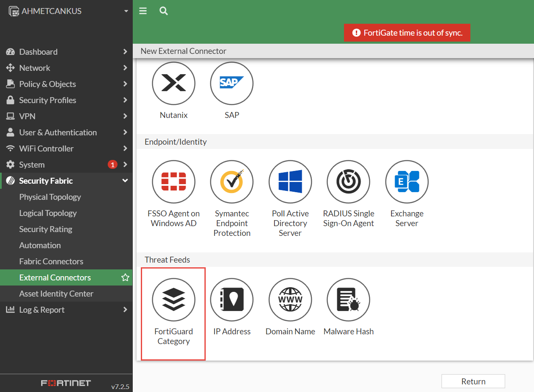The image size is (534, 392).
Task: Open the search magnifier icon
Action: pyautogui.click(x=164, y=11)
